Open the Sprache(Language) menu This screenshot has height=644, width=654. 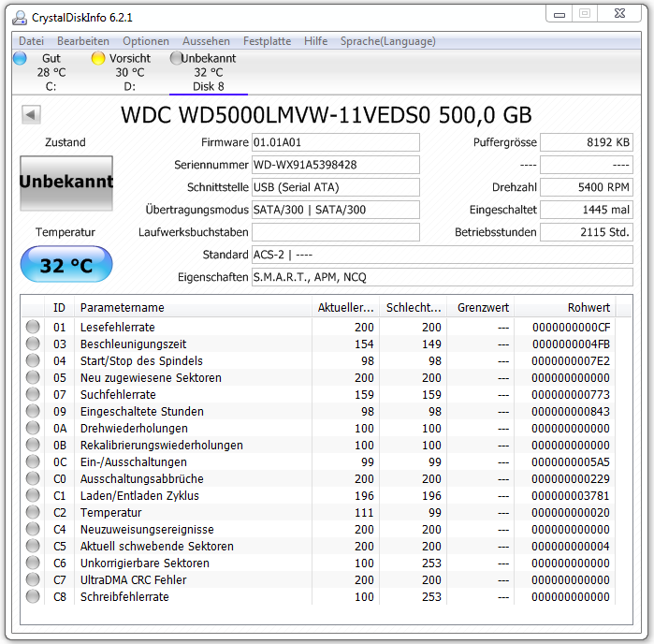pos(388,41)
